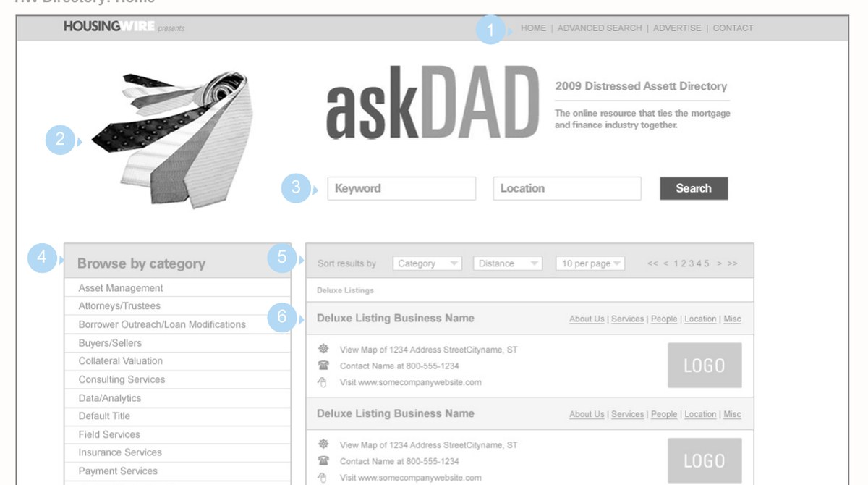Select Data/Analytics category
Image resolution: width=868 pixels, height=485 pixels.
tap(177, 398)
